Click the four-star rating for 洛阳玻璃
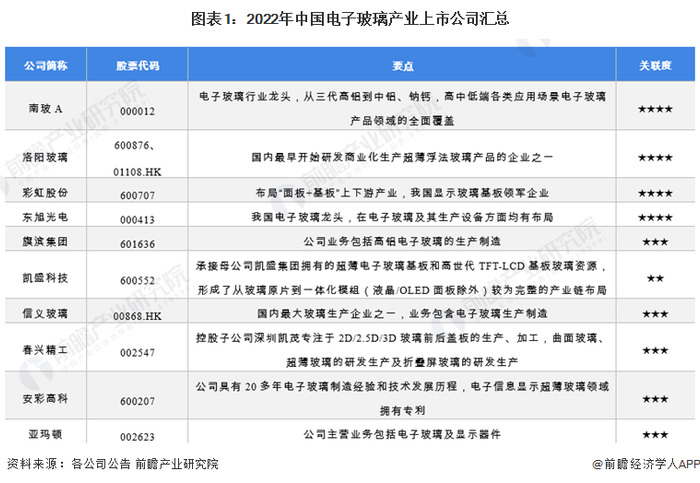 [655, 158]
